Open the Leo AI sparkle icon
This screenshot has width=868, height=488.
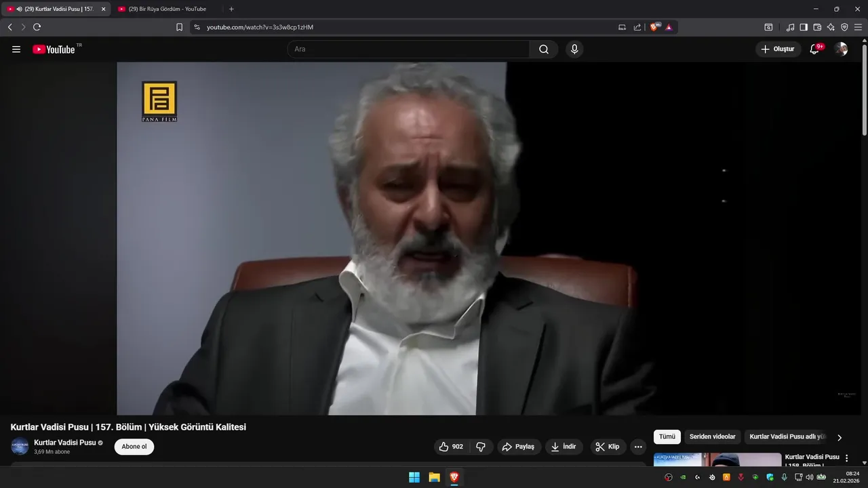pos(831,27)
